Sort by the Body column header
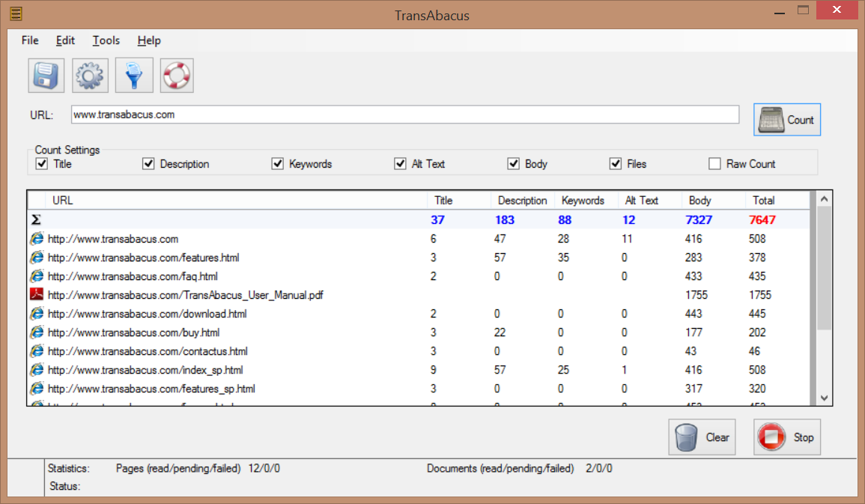 point(713,200)
